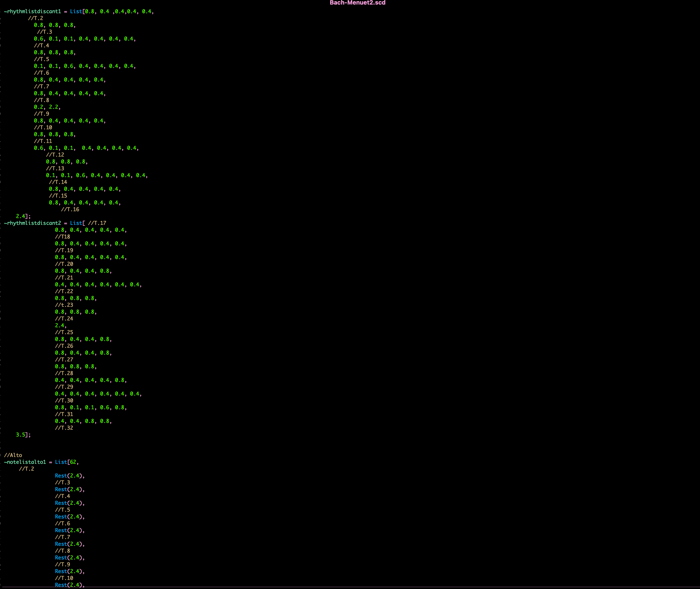This screenshot has width=700, height=589.
Task: Click the closing 3.5]; line
Action: coord(23,435)
